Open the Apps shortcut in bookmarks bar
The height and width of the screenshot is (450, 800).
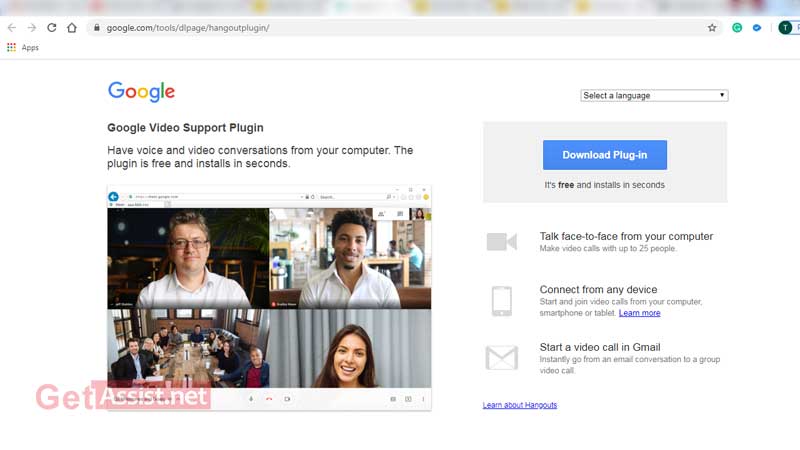22,47
